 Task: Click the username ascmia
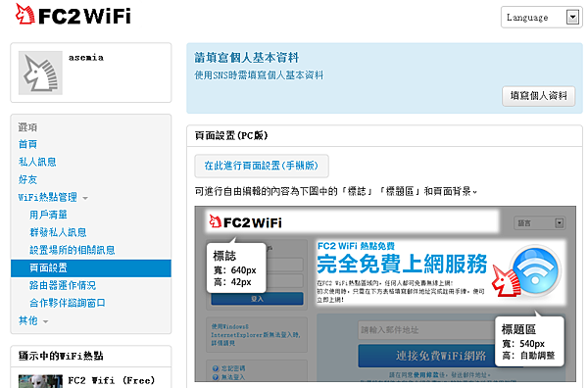[86, 58]
